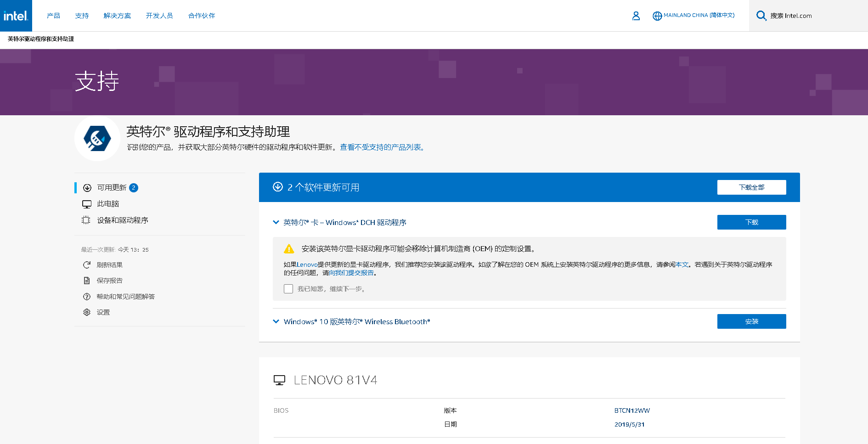The image size is (868, 444).
Task: Click the Windows 10 Wireless Bluetooth title
Action: coord(357,321)
